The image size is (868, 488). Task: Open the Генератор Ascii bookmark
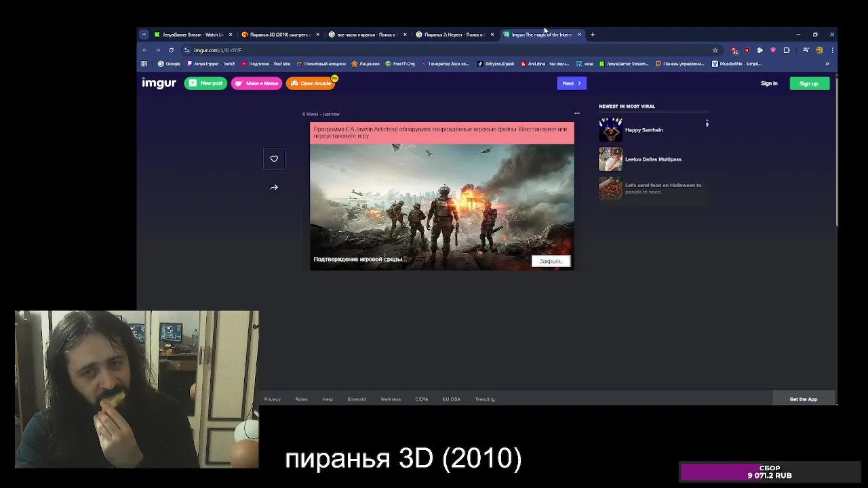point(445,64)
